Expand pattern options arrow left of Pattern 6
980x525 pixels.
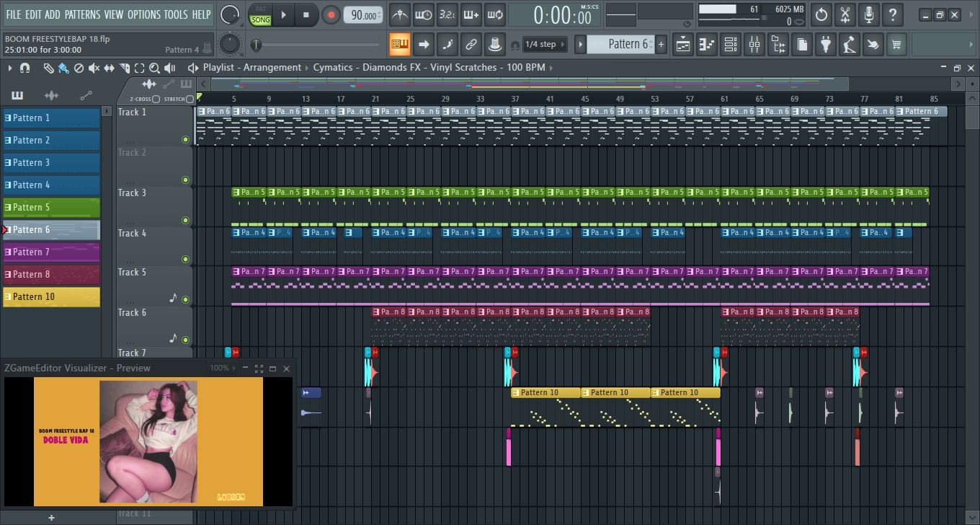tap(580, 44)
